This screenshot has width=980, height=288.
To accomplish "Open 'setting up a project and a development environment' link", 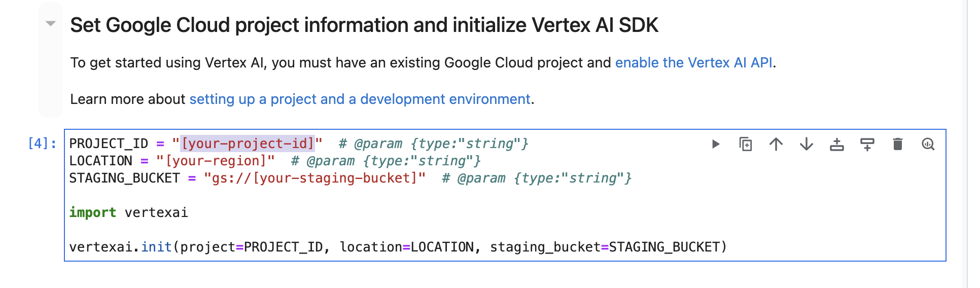I will click(360, 99).
